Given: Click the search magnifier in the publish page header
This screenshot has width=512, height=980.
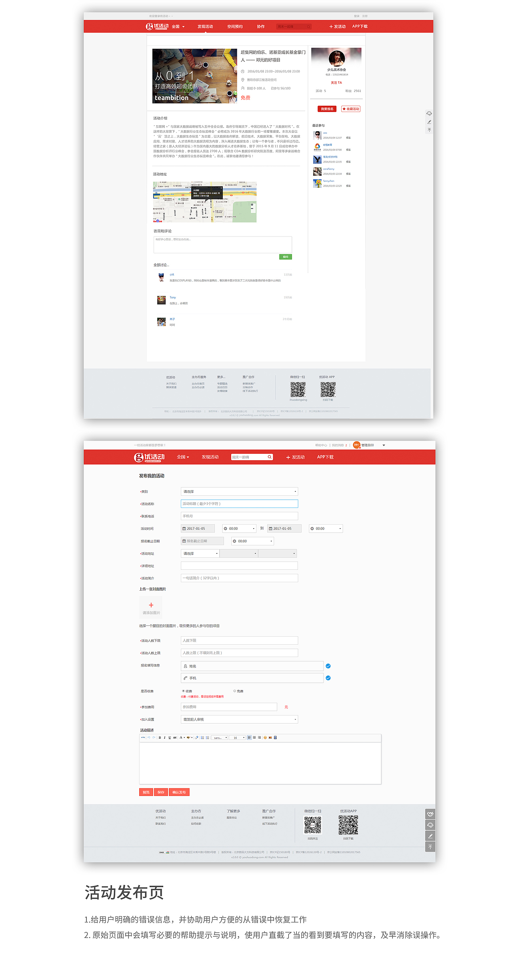Looking at the screenshot, I should click(x=270, y=457).
